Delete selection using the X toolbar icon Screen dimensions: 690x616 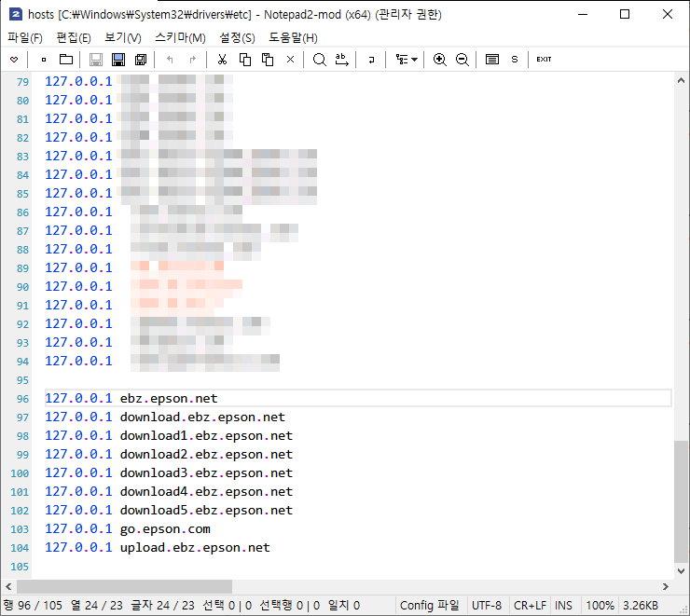tap(290, 60)
